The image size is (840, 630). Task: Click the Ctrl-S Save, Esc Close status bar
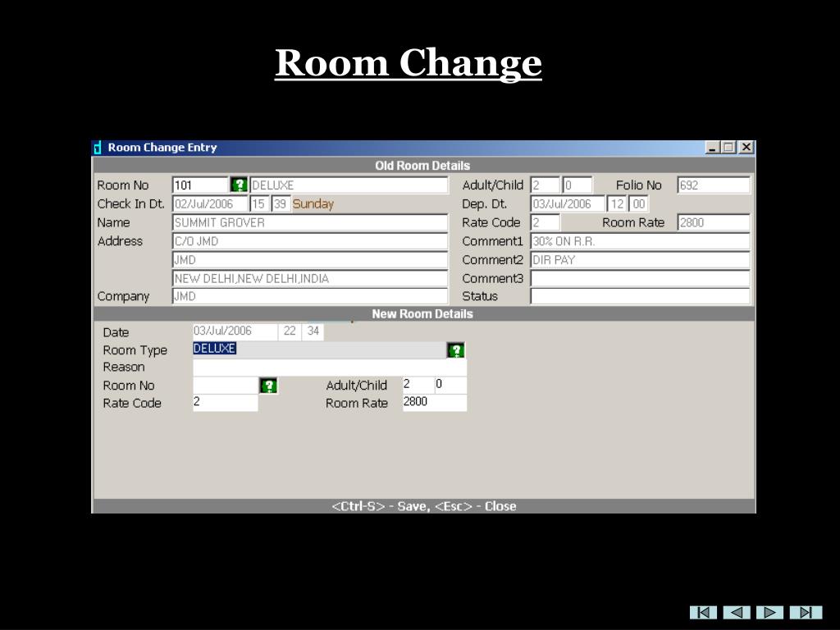(424, 506)
